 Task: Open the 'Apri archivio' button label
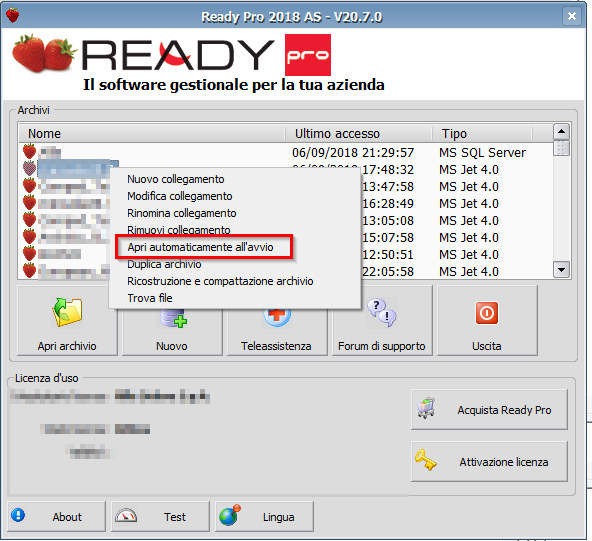67,346
